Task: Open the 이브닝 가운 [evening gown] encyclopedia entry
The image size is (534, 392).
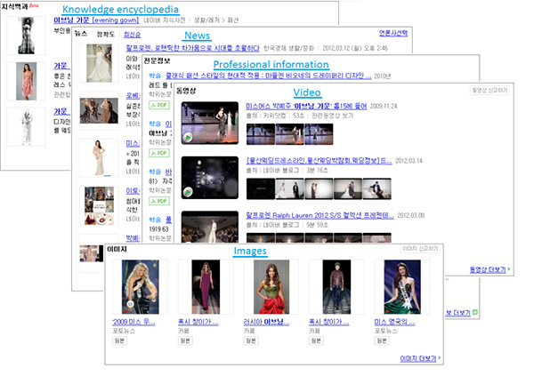Action: 96,20
